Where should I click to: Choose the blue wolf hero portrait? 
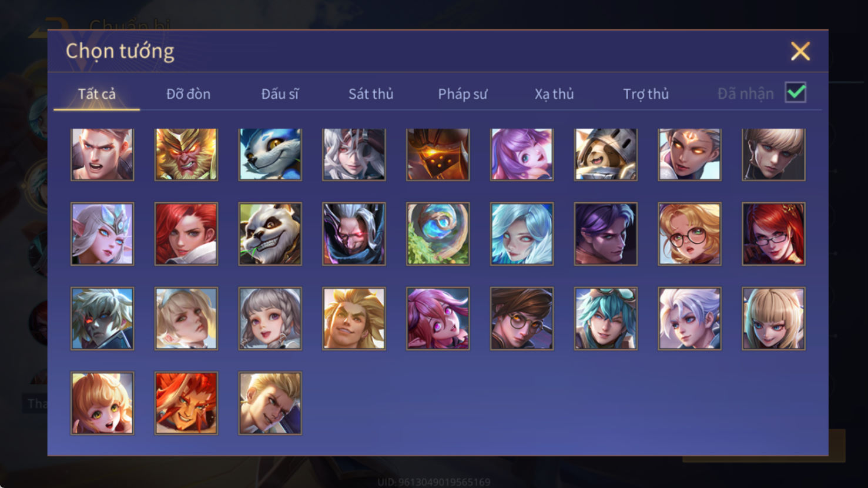coord(270,155)
